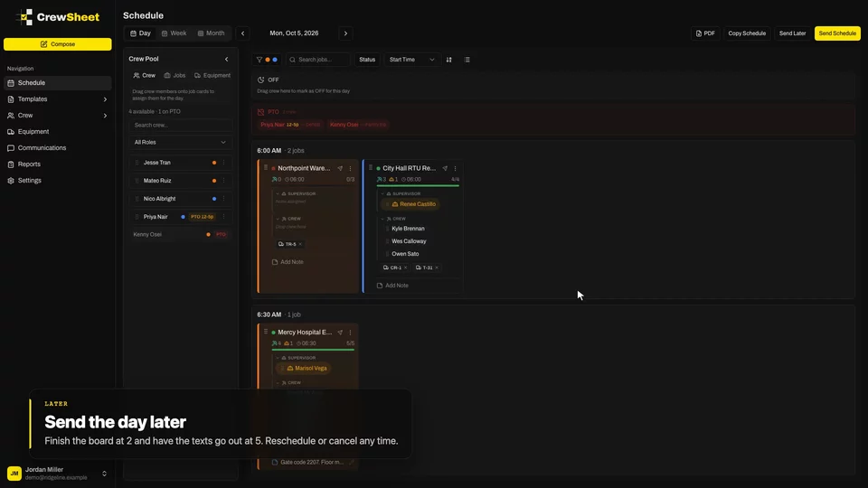Screen dimensions: 868x488
Task: Remove CR-1 equipment from City Hall card
Action: pyautogui.click(x=406, y=267)
